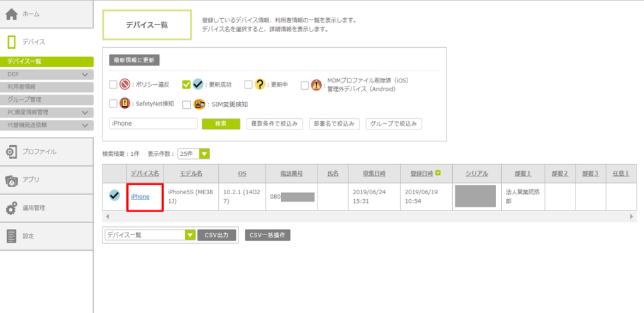Click the 設定 document icon
The height and width of the screenshot is (313, 644).
pyautogui.click(x=11, y=236)
